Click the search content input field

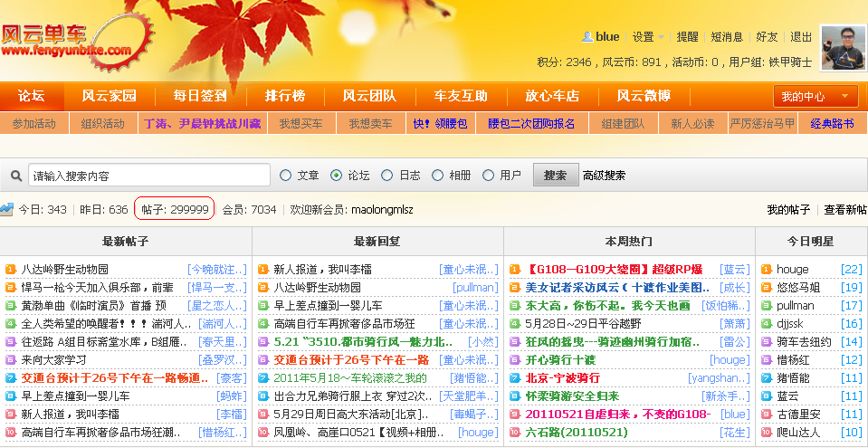coord(148,176)
